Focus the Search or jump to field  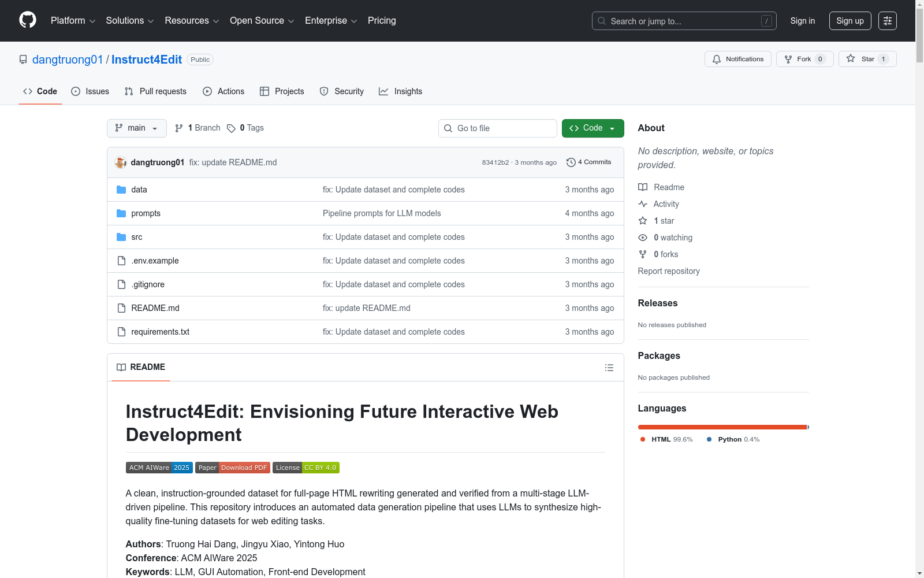pyautogui.click(x=684, y=21)
